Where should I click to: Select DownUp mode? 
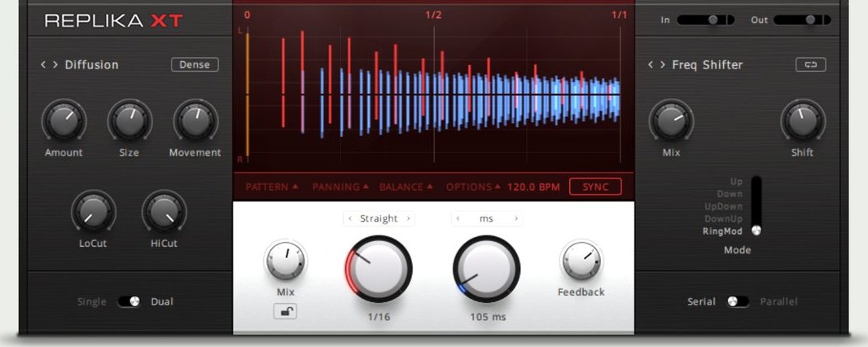coord(724,219)
